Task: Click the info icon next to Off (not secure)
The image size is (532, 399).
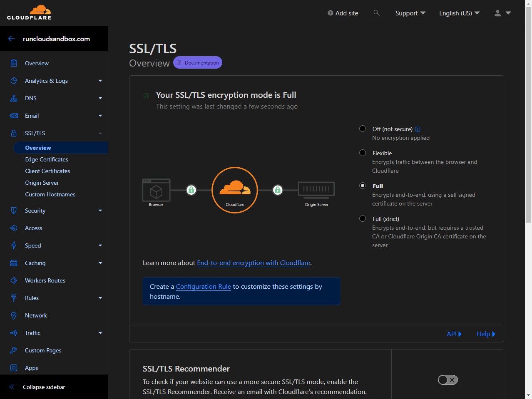Action: tap(418, 129)
